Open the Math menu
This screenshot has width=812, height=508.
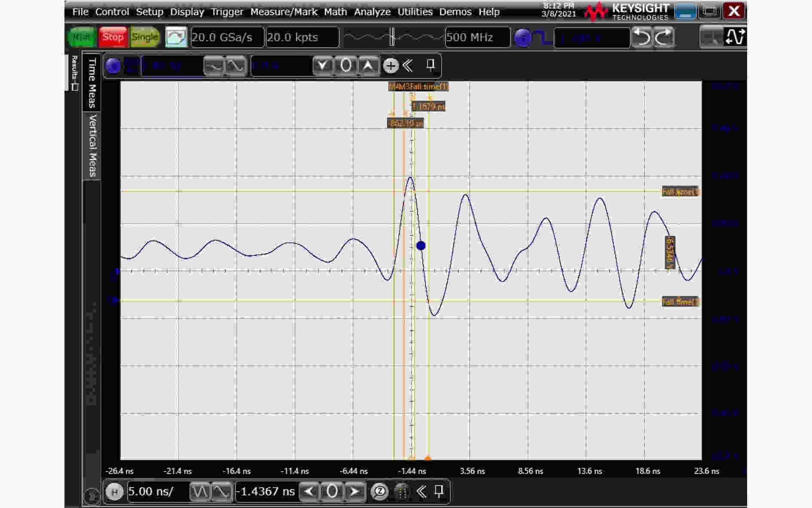click(336, 12)
